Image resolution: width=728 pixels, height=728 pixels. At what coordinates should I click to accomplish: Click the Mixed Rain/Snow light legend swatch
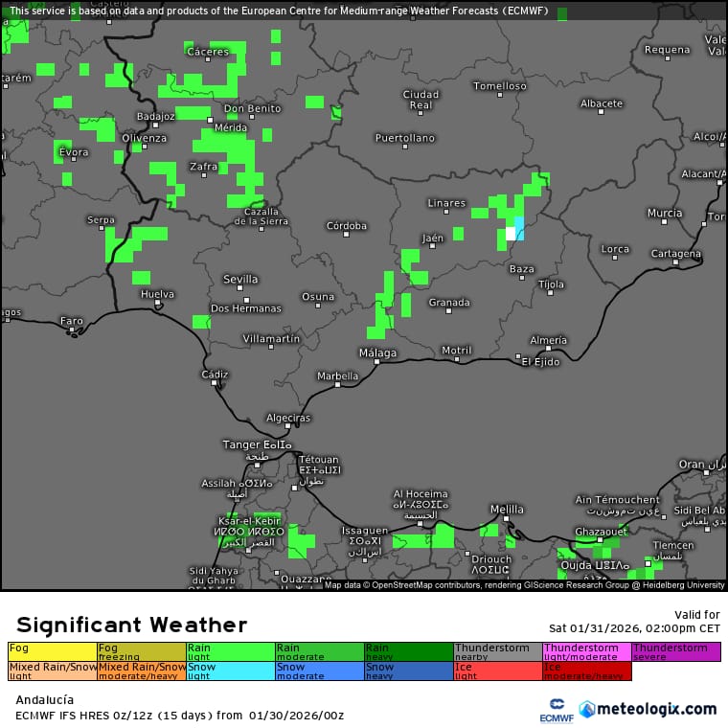pos(52,671)
